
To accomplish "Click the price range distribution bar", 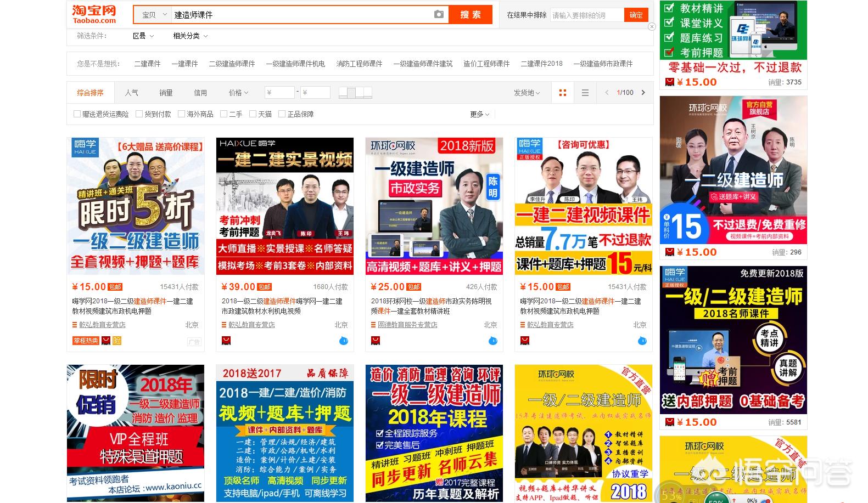I will coord(355,93).
